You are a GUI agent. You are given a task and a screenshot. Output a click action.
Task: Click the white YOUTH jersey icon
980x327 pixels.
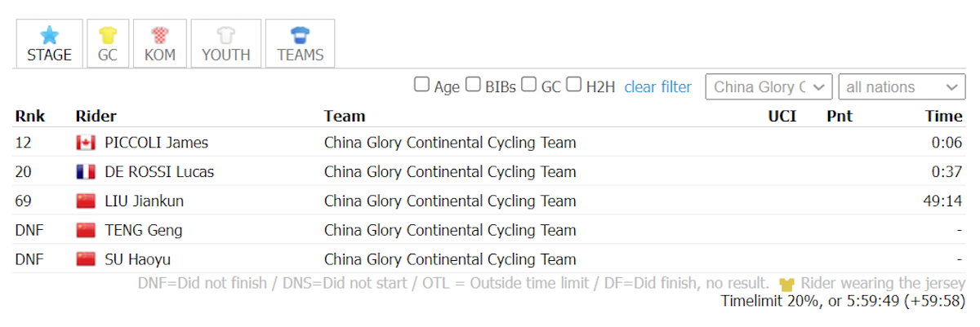[225, 35]
